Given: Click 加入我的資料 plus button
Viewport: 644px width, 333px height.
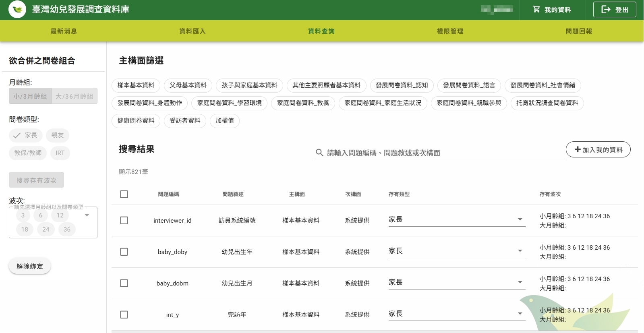Looking at the screenshot, I should tap(598, 150).
